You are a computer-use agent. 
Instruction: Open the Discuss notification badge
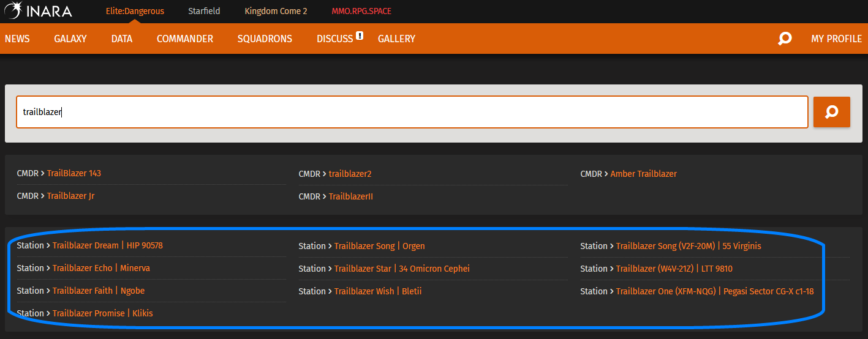[x=360, y=35]
